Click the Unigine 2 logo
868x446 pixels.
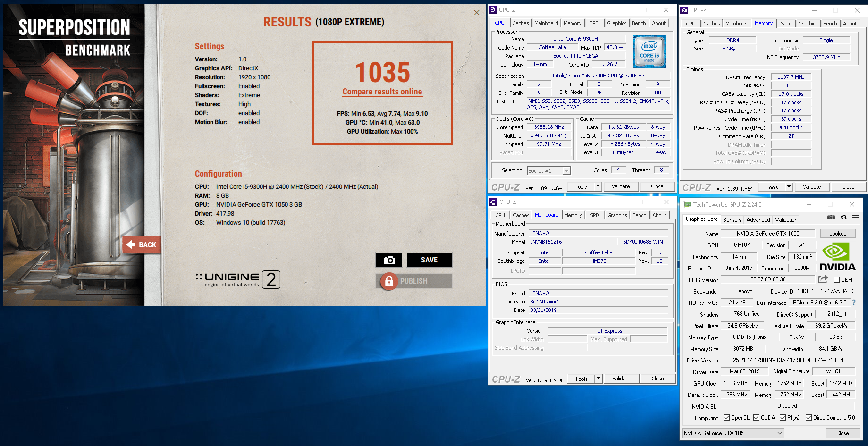tap(238, 279)
